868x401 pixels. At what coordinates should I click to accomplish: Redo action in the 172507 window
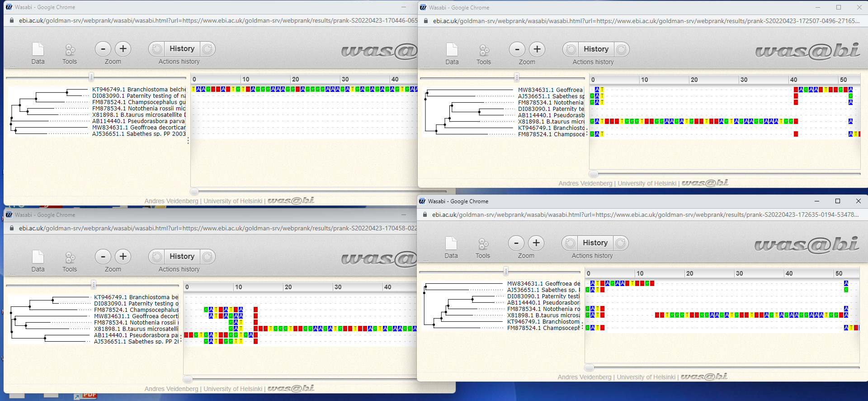coord(622,49)
